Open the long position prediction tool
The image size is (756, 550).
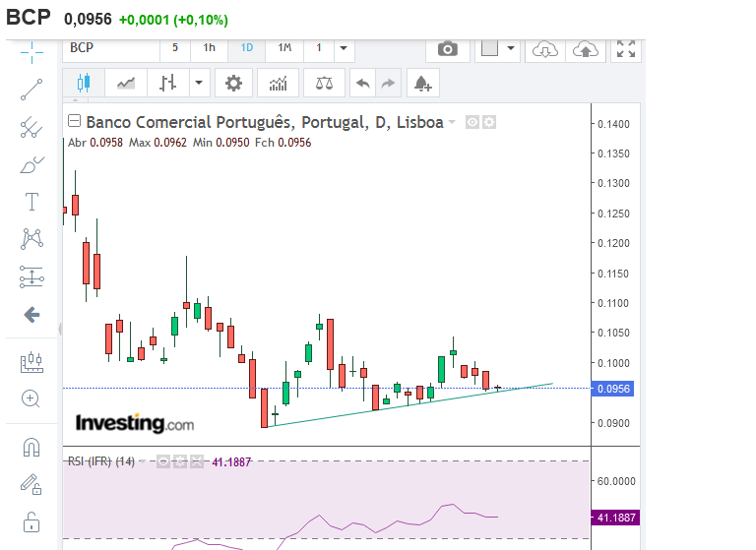point(31,277)
